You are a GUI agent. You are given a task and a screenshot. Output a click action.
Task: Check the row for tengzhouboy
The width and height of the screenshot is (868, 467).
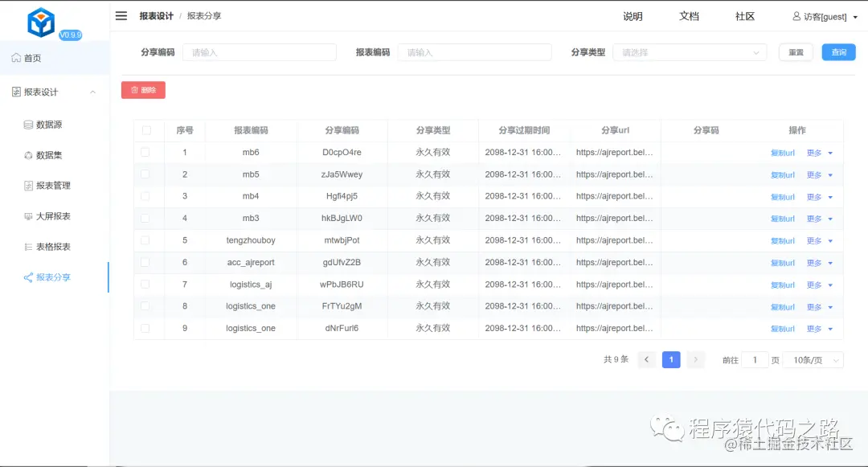[145, 240]
